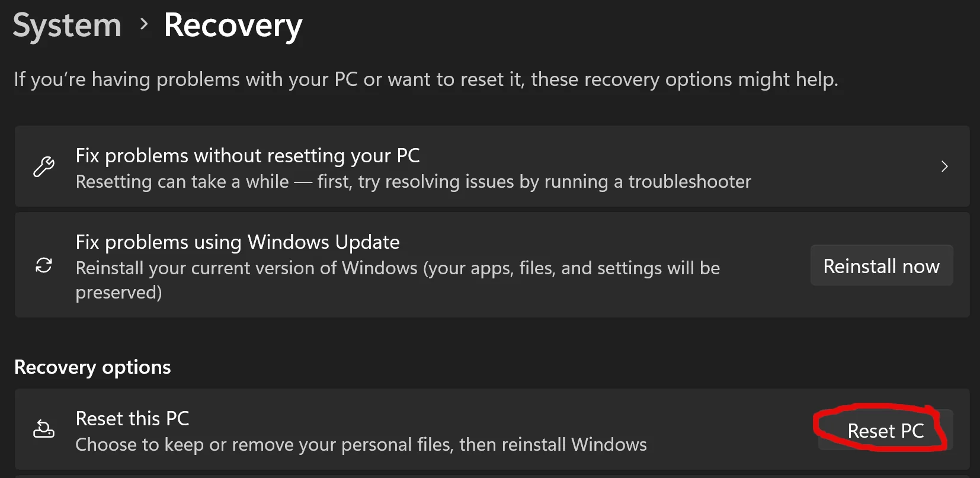Image resolution: width=980 pixels, height=478 pixels.
Task: Select the Fix problems using Windows Update title
Action: pos(238,242)
